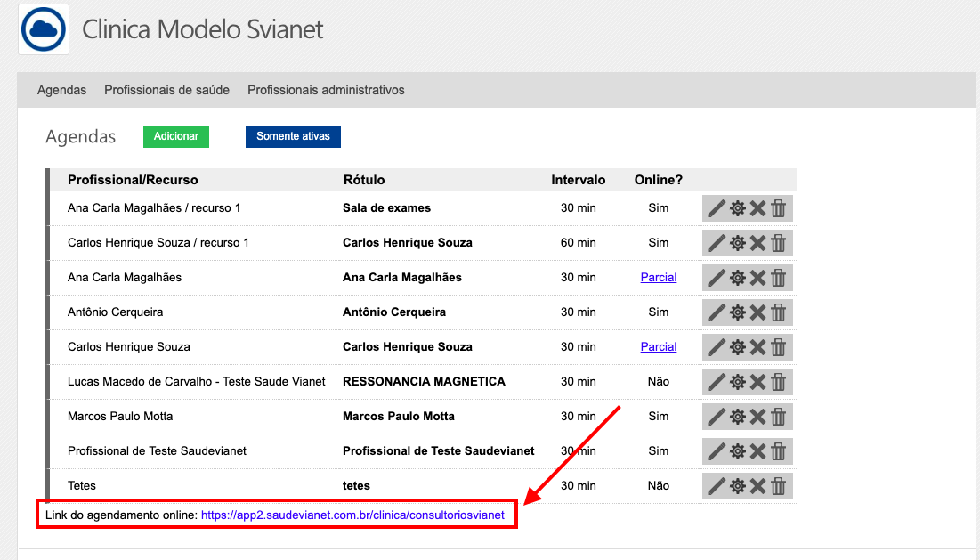Go to Profissionais de saúde menu
980x560 pixels.
(x=166, y=90)
